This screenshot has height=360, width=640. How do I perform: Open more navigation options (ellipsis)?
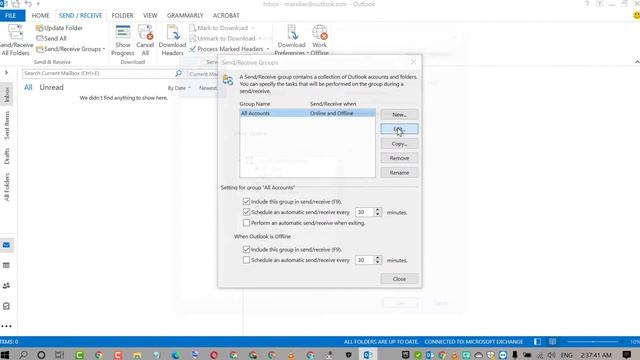point(7,326)
